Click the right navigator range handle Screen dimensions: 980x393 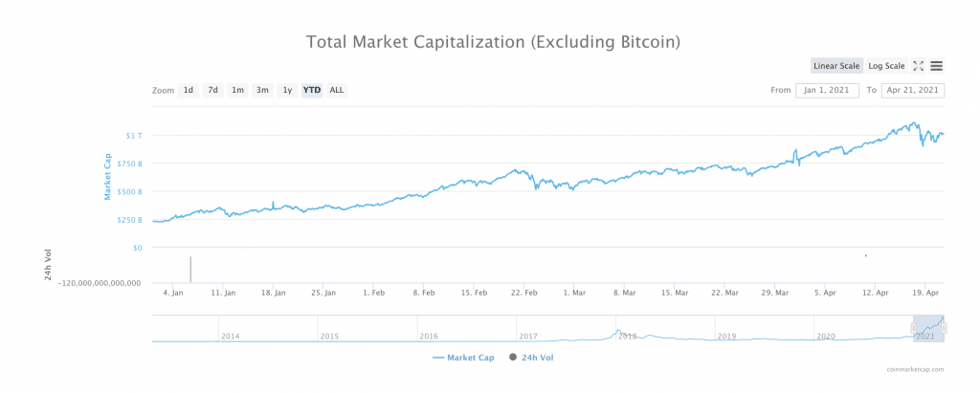944,328
